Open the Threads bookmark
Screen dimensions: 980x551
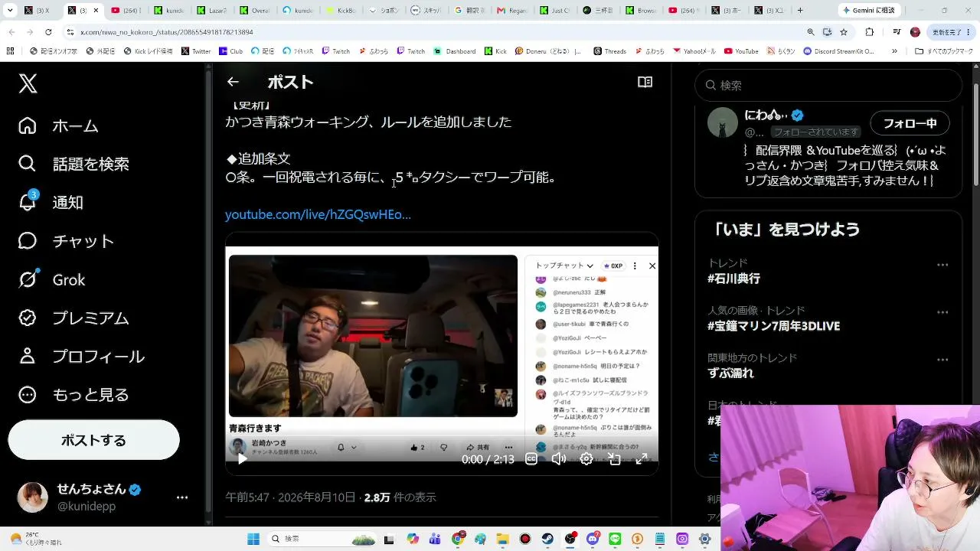[609, 51]
